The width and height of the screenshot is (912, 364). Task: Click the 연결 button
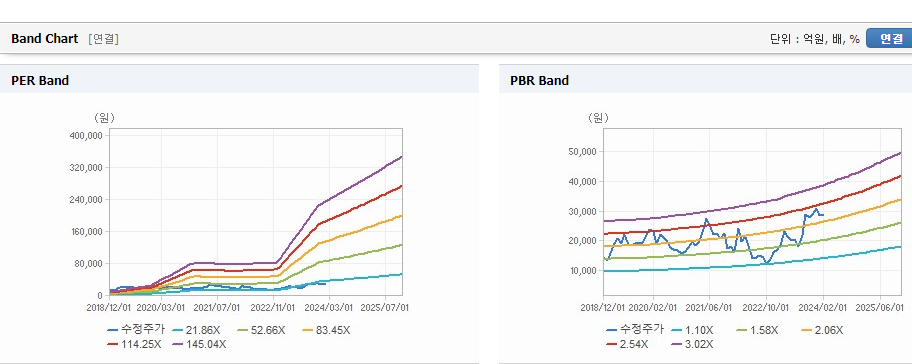click(889, 38)
